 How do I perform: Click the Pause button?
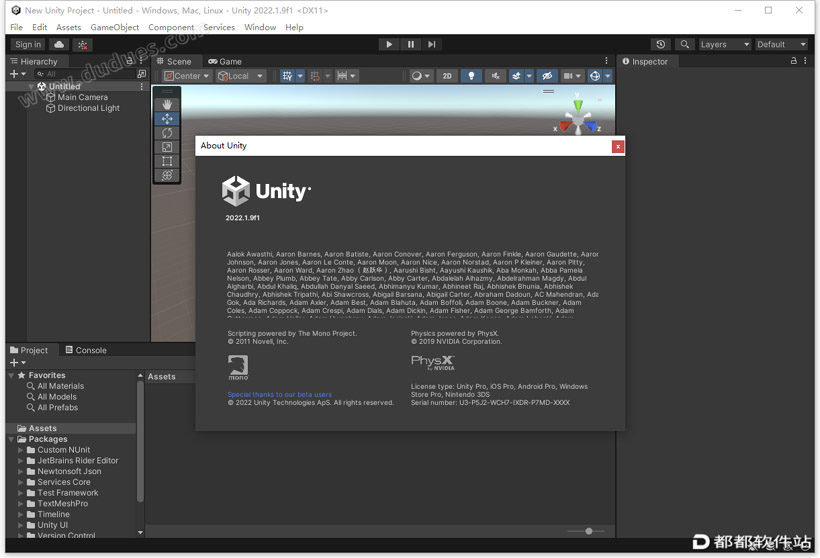pyautogui.click(x=411, y=44)
